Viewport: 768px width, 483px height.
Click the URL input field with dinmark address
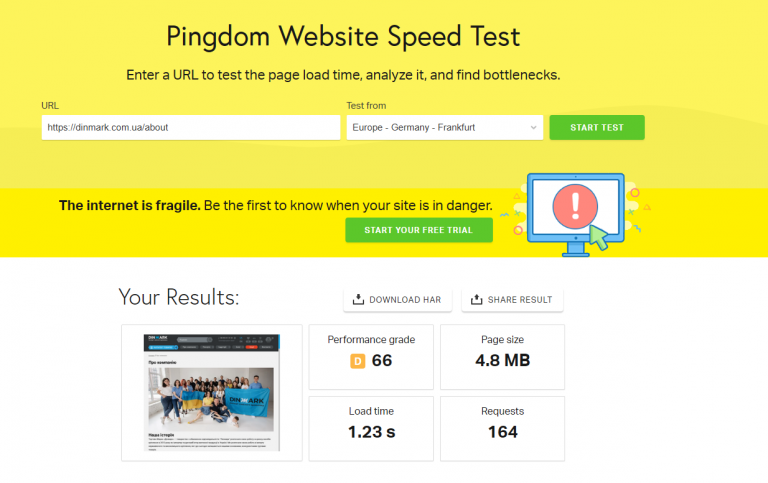pos(191,127)
